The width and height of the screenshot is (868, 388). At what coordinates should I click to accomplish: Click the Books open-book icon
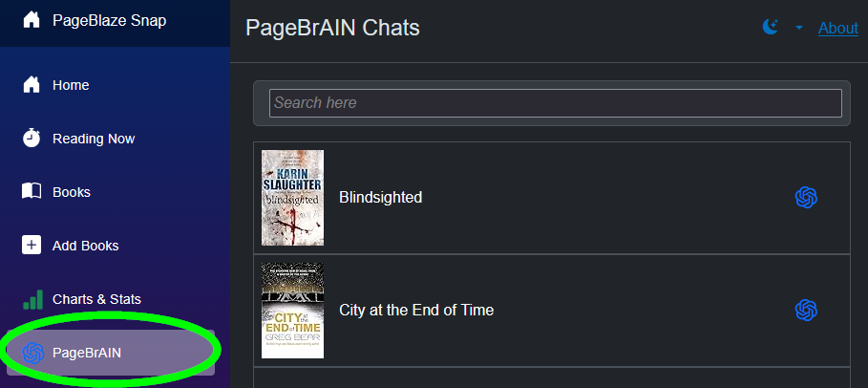coord(32,192)
